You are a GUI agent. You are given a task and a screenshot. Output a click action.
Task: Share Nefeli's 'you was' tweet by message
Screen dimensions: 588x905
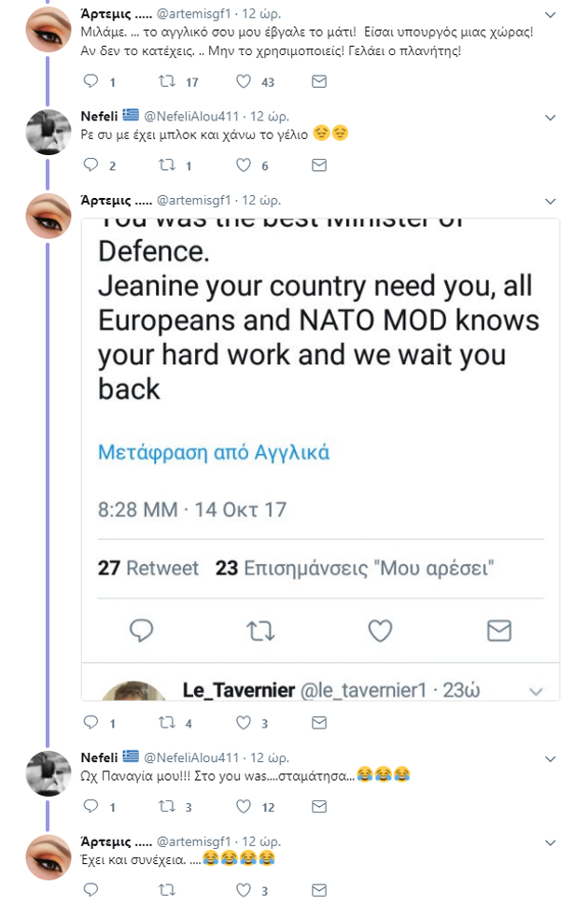[x=318, y=806]
